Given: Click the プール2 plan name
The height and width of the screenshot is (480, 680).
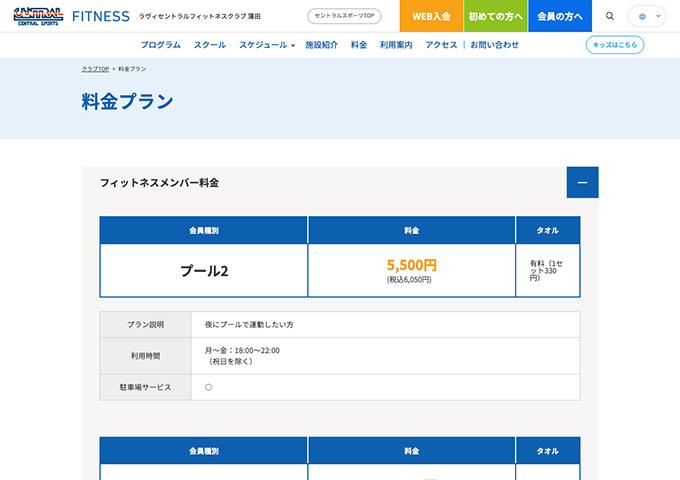Looking at the screenshot, I should tap(204, 271).
